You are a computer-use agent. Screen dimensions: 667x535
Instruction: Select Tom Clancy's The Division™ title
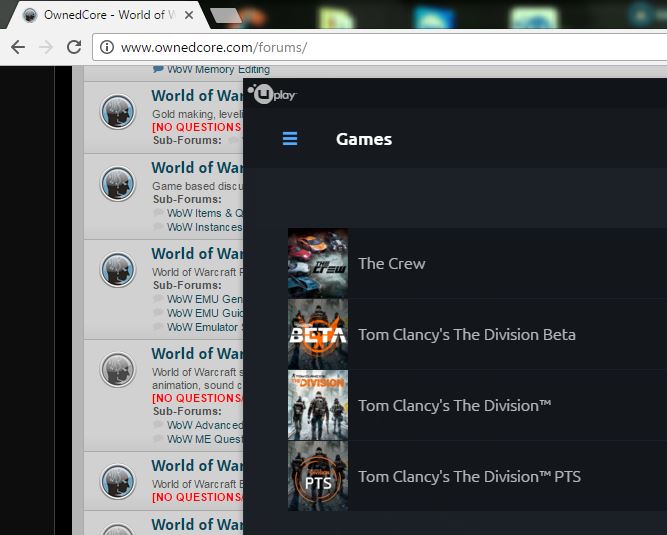point(455,406)
